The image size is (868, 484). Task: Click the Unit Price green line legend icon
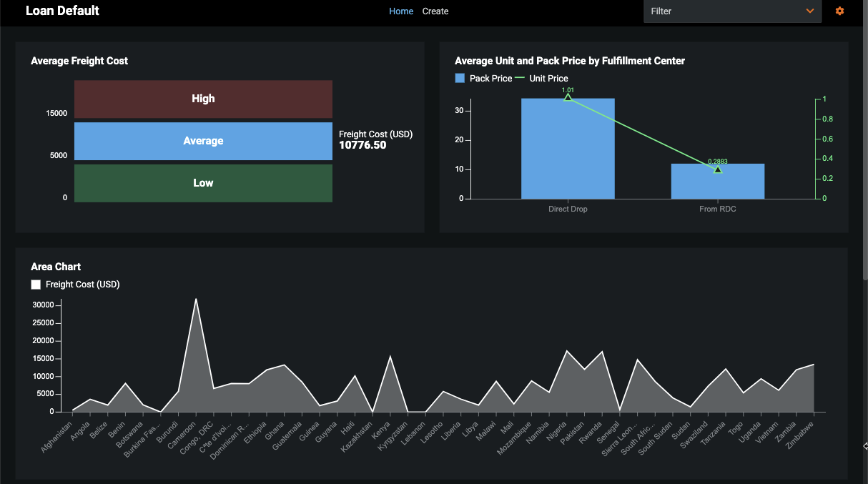(x=520, y=78)
